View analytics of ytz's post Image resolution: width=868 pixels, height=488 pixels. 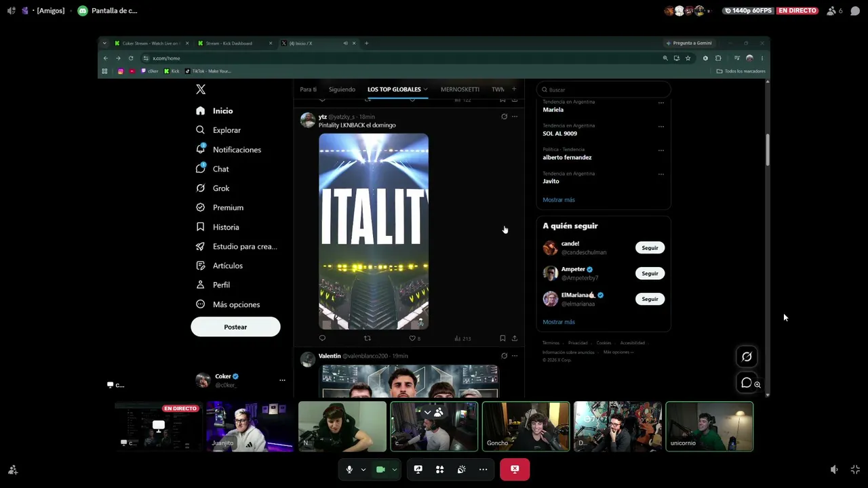pos(462,338)
